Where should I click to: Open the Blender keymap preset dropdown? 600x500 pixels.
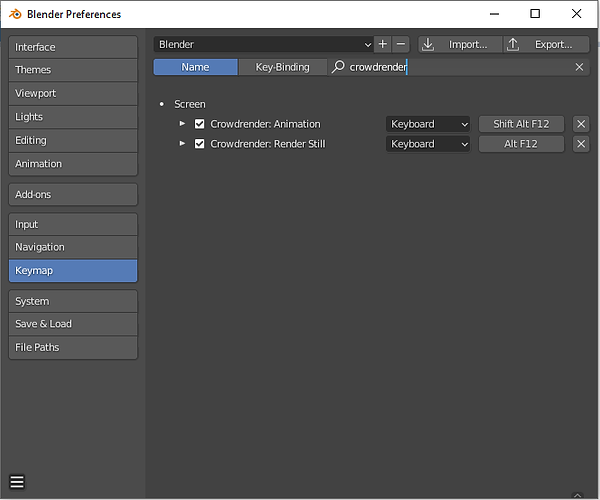click(263, 44)
